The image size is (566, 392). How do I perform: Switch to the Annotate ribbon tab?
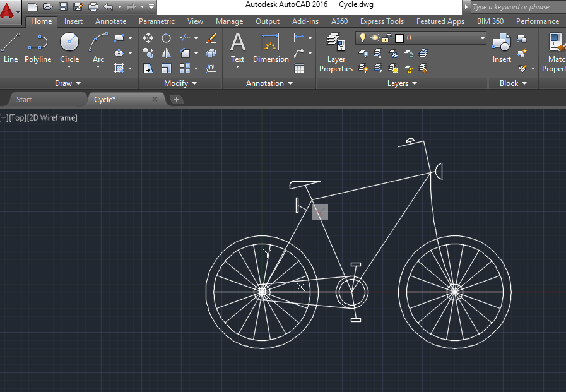(x=111, y=21)
